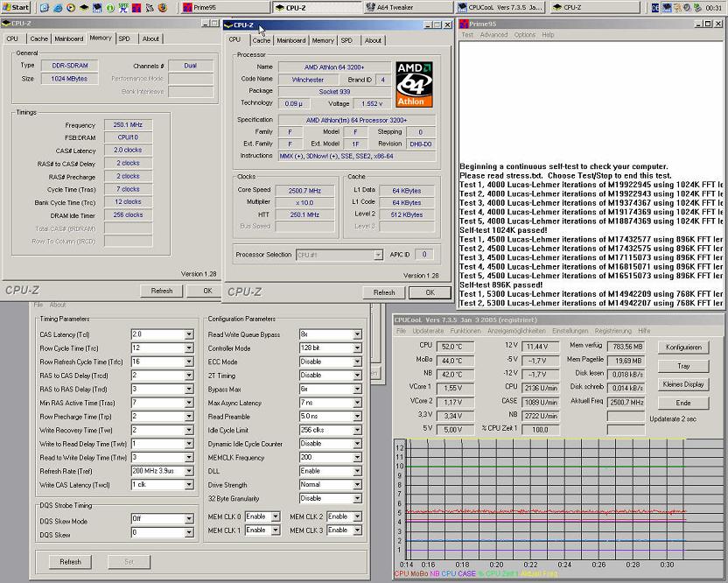
Task: Expand Row Refresh Cycle Time (Trfc) dropdown
Action: [189, 362]
